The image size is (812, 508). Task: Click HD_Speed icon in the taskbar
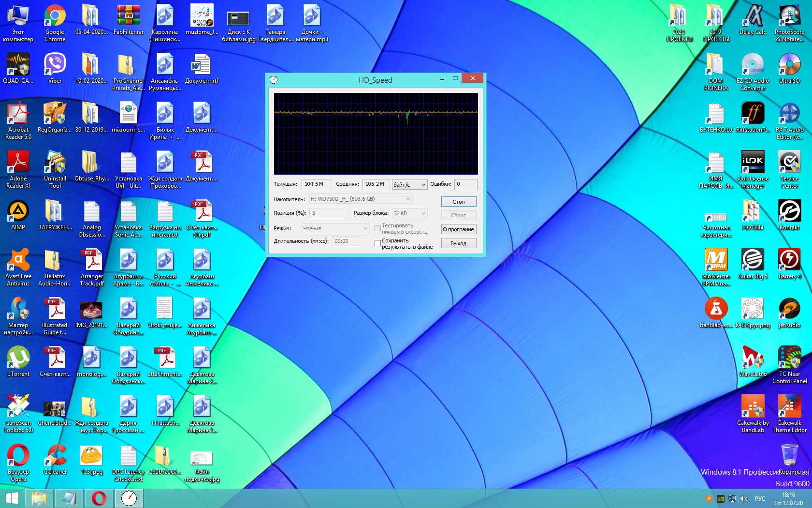tap(129, 498)
